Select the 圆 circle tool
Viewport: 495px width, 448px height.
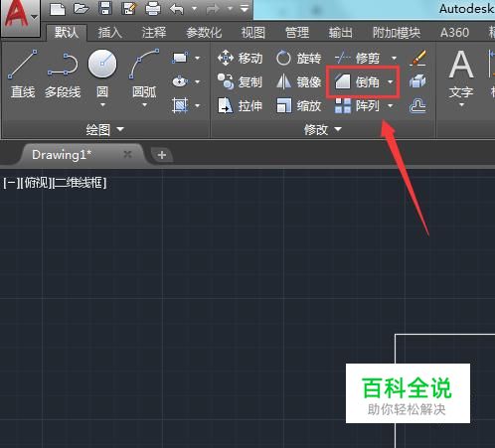[x=102, y=73]
